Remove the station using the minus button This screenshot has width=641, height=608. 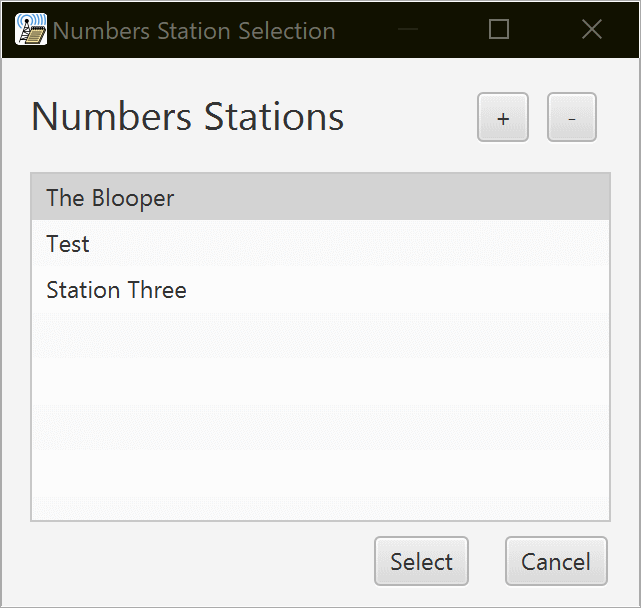tap(571, 118)
